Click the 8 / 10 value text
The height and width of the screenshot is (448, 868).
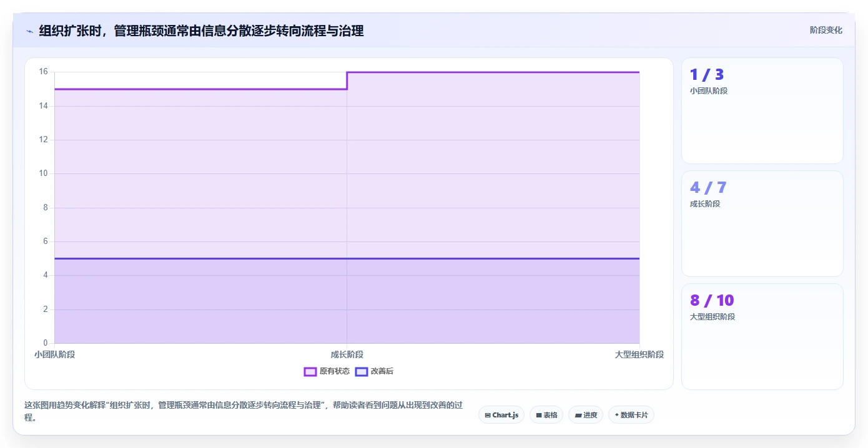(712, 300)
